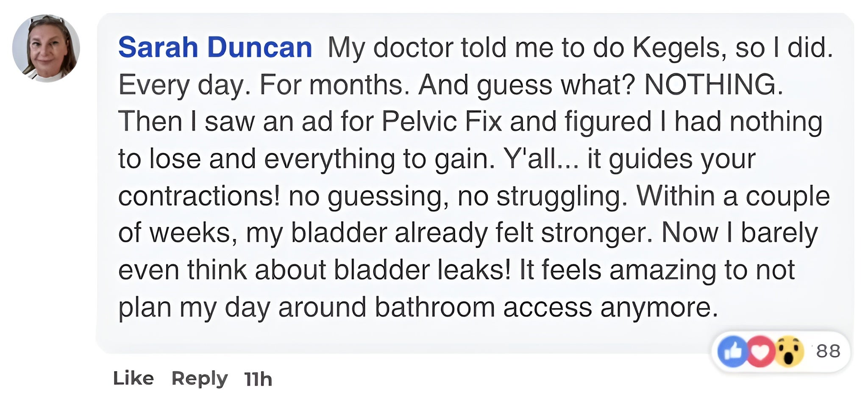Click the blue thumbs-up reaction icon
The image size is (868, 411).
pos(732,351)
